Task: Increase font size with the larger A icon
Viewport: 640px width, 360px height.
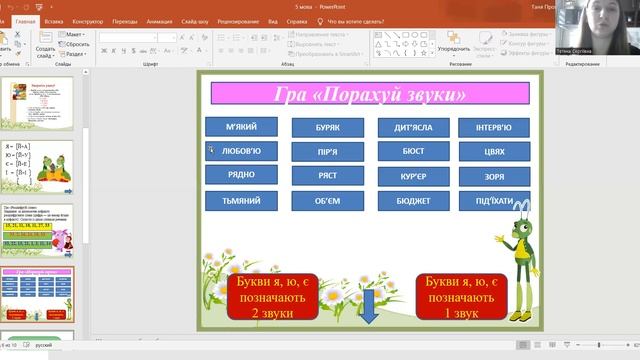Action: point(182,38)
